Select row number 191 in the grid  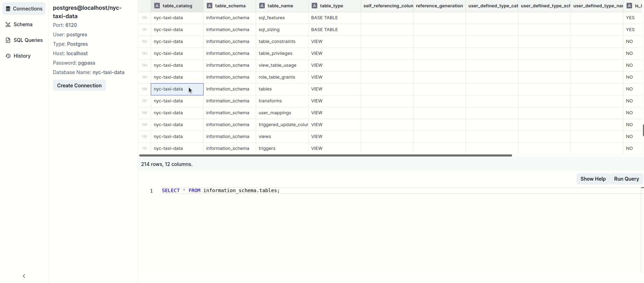(144, 148)
